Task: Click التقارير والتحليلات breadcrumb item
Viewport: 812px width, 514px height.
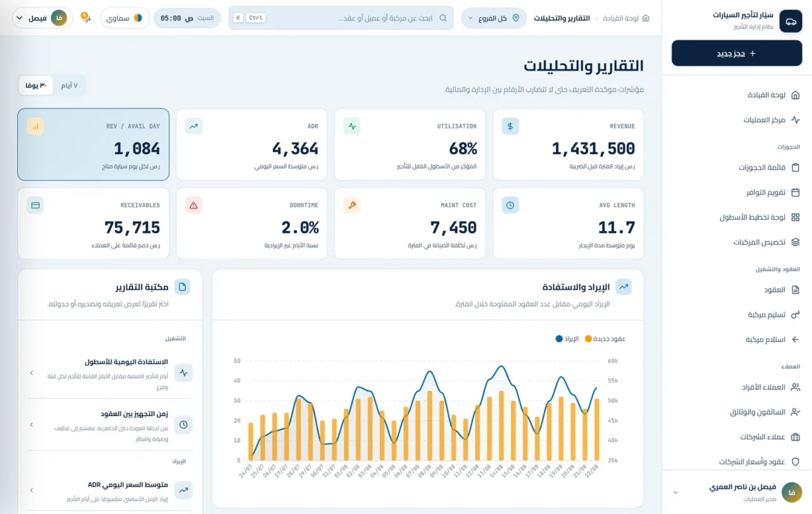Action: [562, 18]
